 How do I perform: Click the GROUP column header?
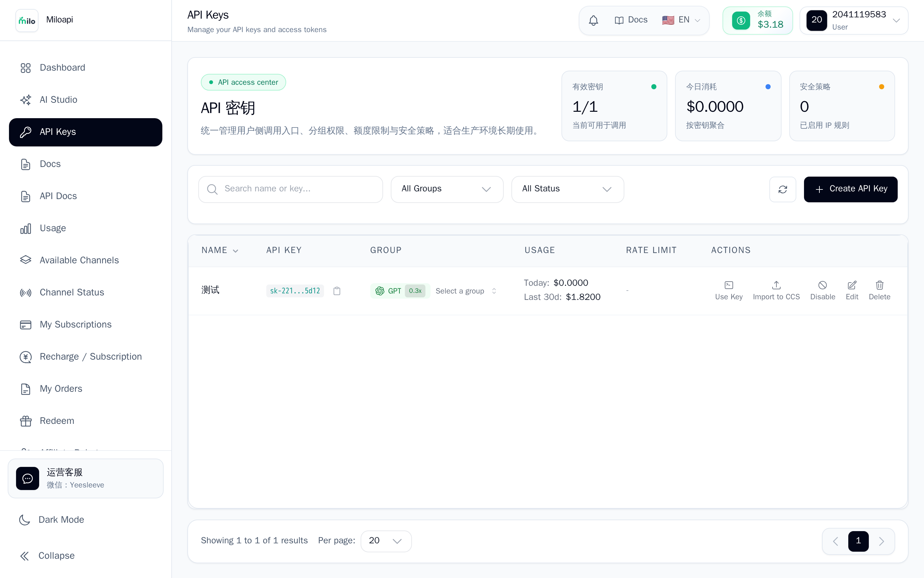[x=386, y=250]
